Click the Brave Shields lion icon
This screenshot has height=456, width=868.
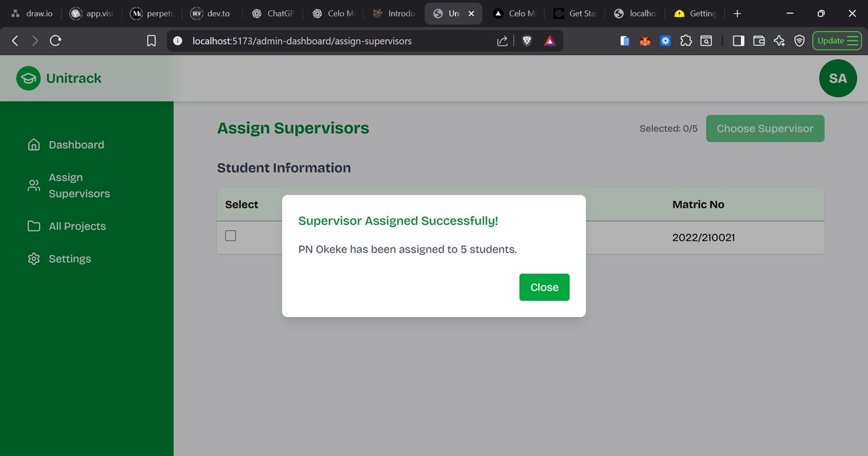click(527, 41)
